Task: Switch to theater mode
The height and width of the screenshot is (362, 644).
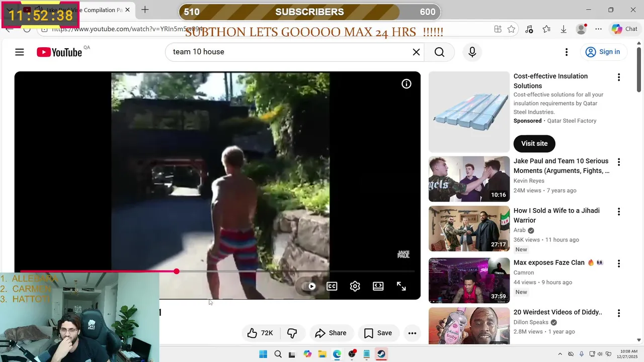Action: (x=378, y=286)
